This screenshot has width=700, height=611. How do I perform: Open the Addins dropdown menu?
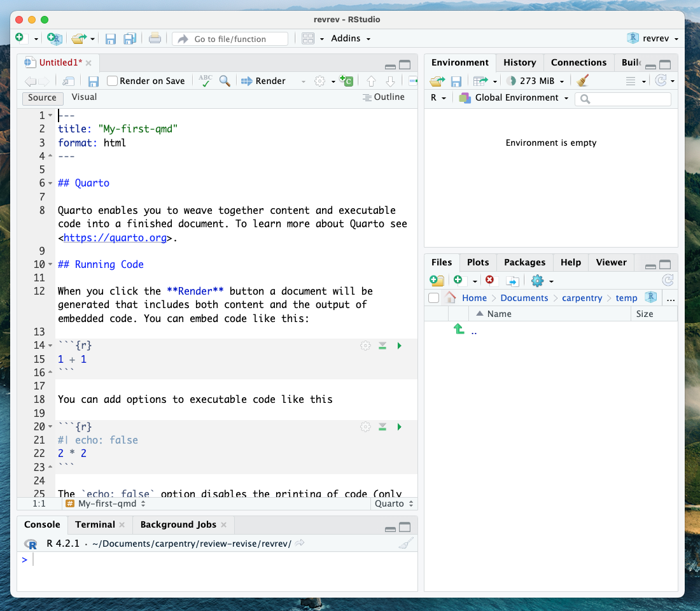pos(351,38)
